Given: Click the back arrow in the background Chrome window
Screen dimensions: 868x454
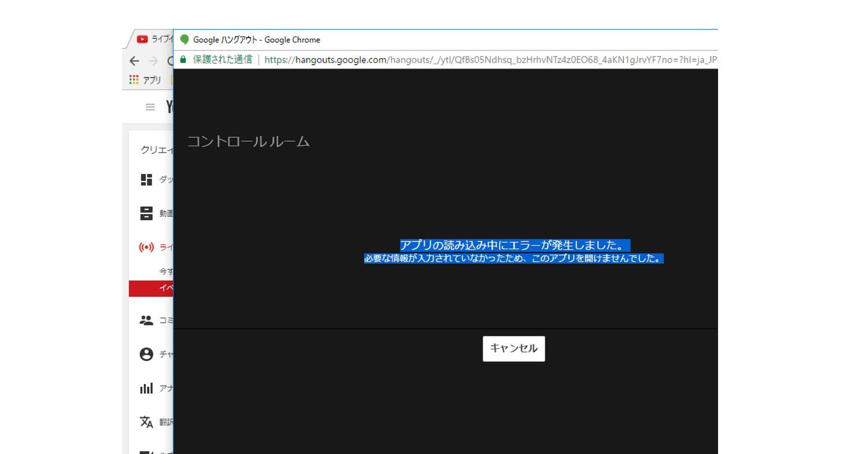Looking at the screenshot, I should pos(134,61).
